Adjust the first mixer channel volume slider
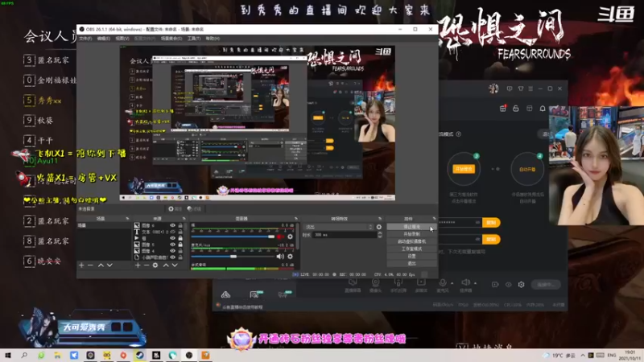Screen dimensions: 644x362 click(233, 237)
